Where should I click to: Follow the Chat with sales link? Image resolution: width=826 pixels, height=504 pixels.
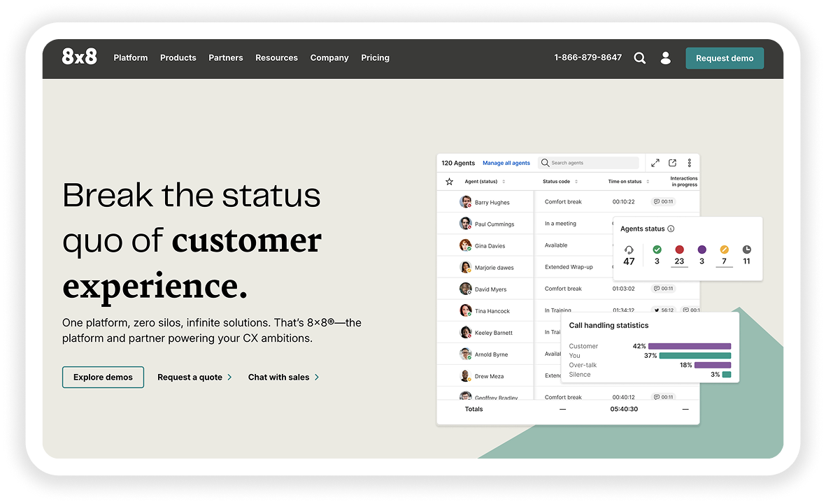point(278,377)
